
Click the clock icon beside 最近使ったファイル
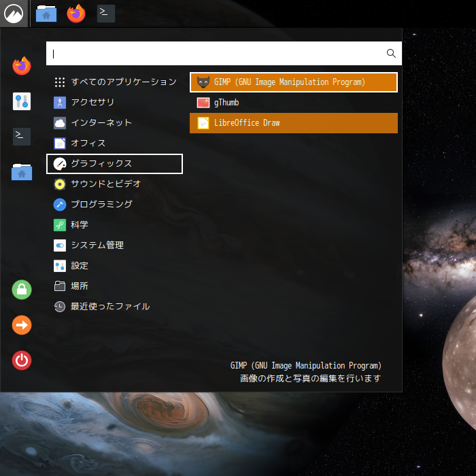click(x=60, y=307)
